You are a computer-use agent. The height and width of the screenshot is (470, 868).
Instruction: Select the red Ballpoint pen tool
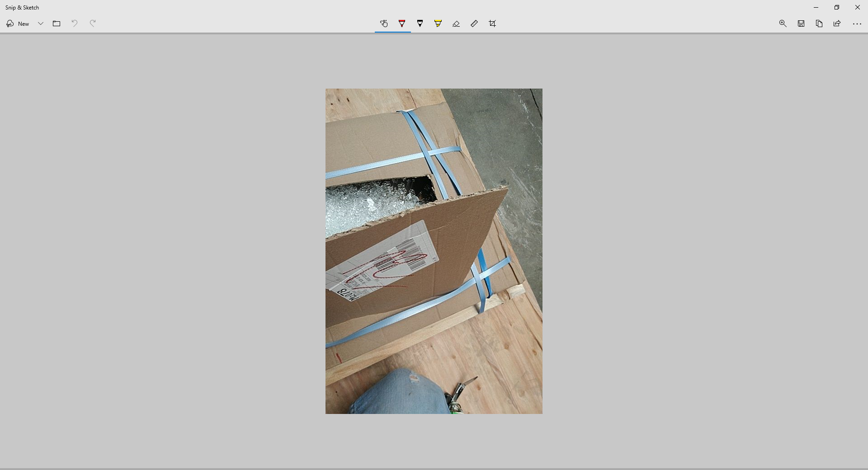click(402, 23)
